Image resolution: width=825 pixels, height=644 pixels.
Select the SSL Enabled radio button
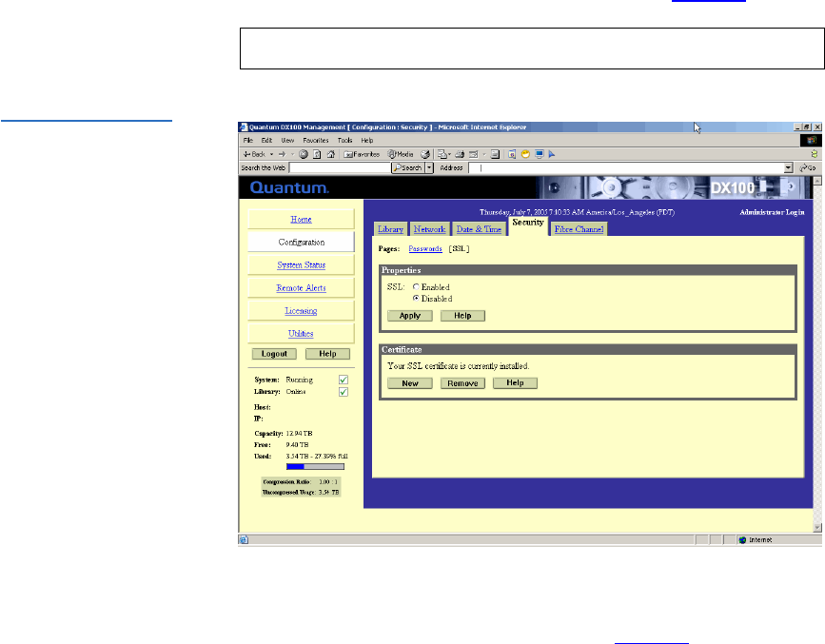416,286
